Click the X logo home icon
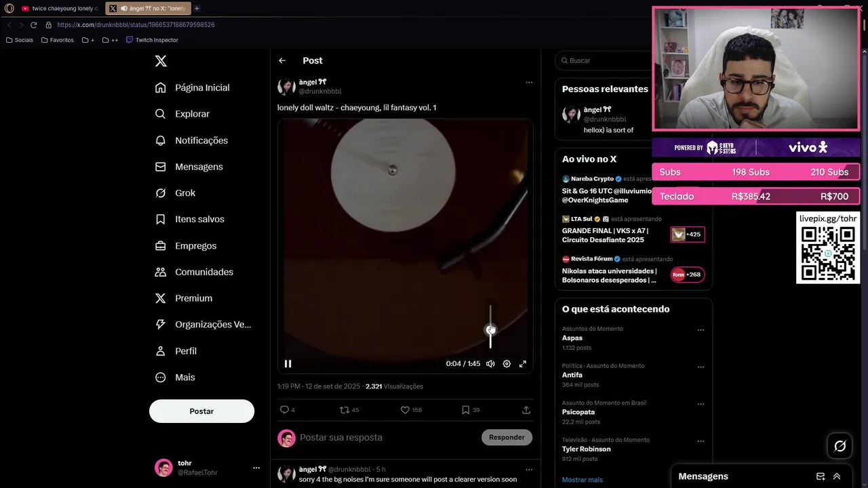Screen dimensions: 868x488 tap(161, 61)
